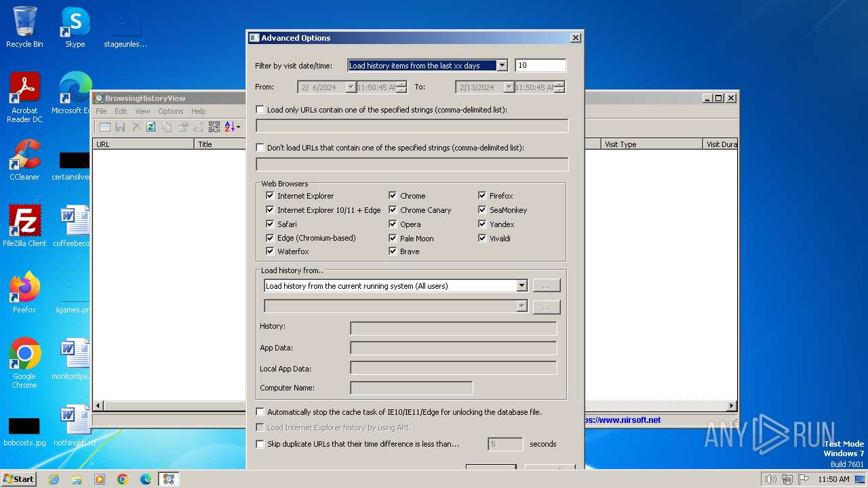Click the green Refresh toolbar icon
The height and width of the screenshot is (488, 868).
151,127
